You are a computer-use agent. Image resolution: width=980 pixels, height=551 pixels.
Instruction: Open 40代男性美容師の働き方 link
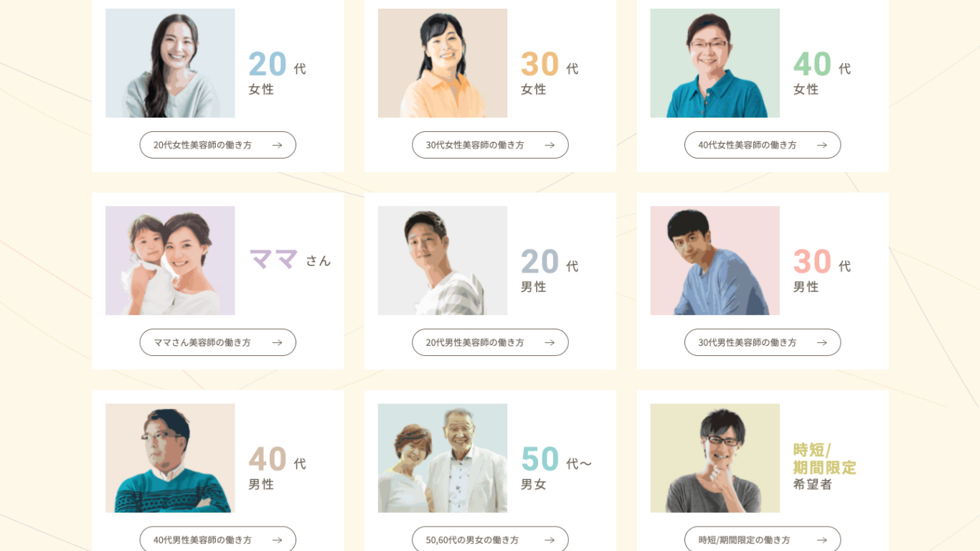point(218,539)
